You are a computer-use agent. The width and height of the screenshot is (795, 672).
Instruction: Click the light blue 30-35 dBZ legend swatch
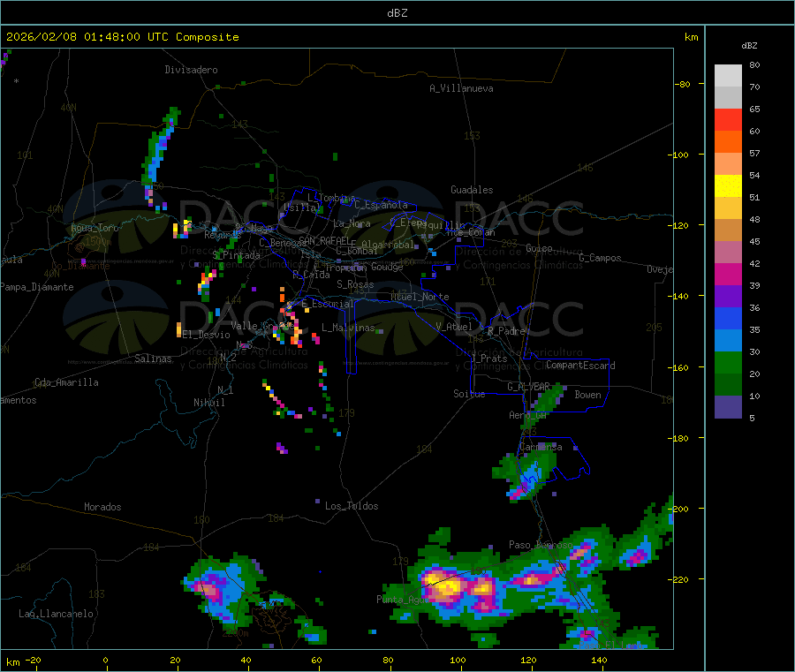(728, 341)
